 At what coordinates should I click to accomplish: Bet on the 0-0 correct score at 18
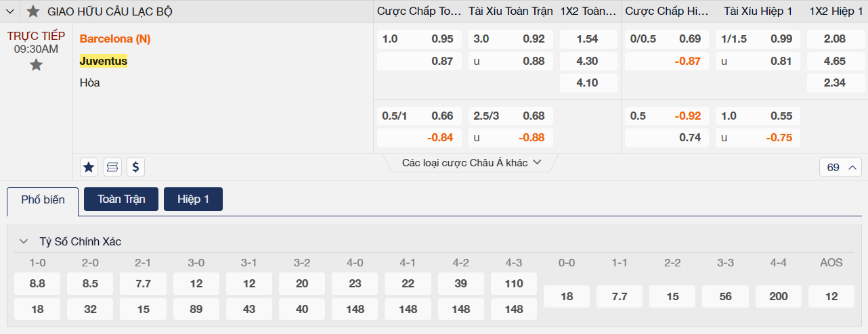[567, 296]
